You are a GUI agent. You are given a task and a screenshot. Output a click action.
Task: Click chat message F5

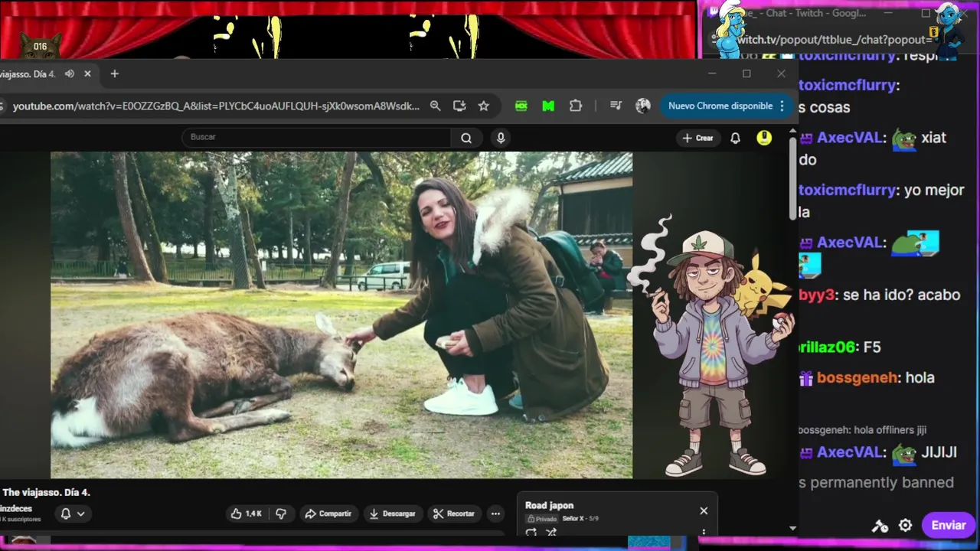(x=872, y=347)
